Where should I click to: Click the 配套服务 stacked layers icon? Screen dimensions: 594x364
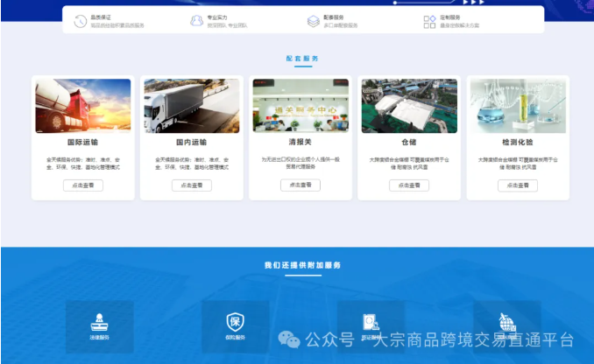click(x=313, y=20)
